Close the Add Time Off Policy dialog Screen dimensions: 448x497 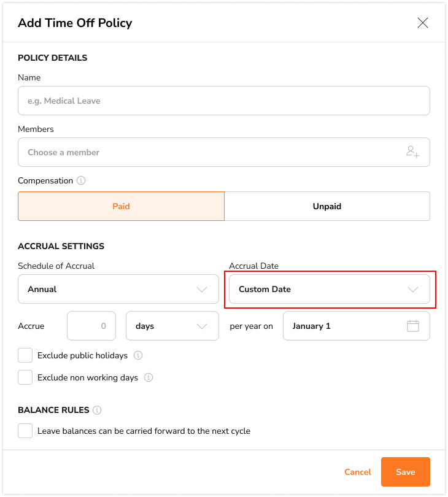tap(423, 23)
